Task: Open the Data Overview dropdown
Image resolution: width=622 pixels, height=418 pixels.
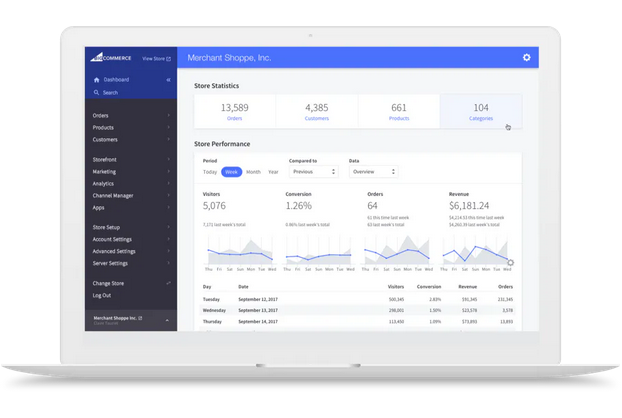Action: pyautogui.click(x=373, y=172)
